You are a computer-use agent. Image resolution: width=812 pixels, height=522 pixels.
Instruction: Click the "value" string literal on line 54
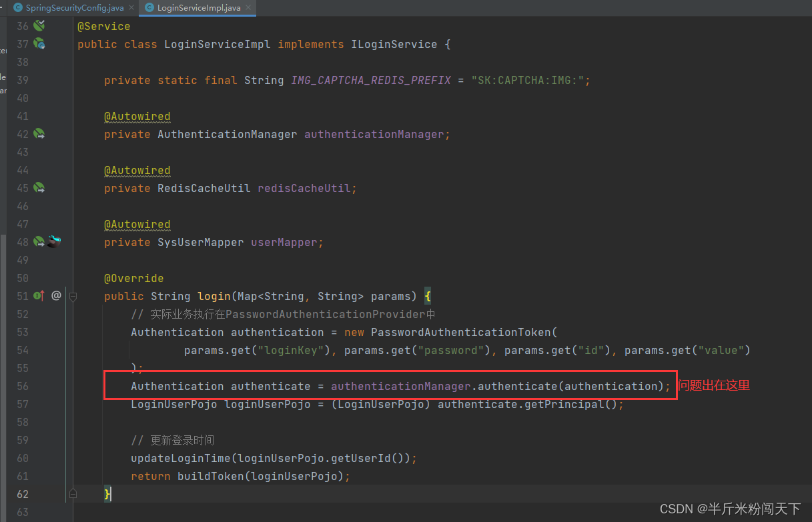[x=721, y=350]
